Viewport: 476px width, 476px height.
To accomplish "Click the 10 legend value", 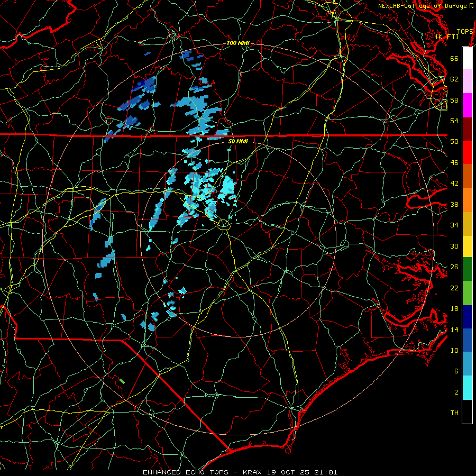I will [x=454, y=350].
